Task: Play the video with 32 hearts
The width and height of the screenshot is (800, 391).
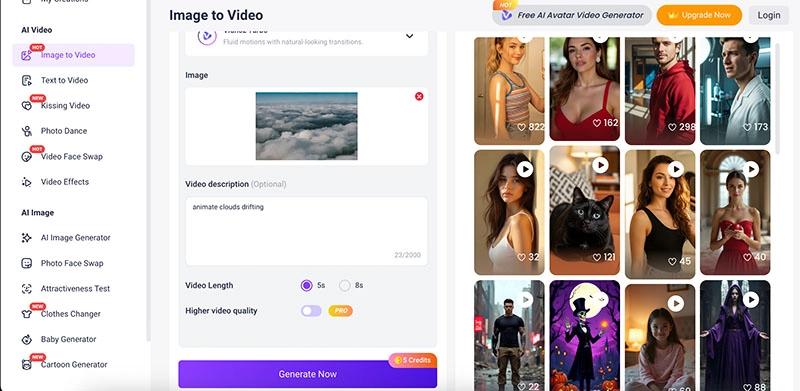Action: (x=525, y=169)
